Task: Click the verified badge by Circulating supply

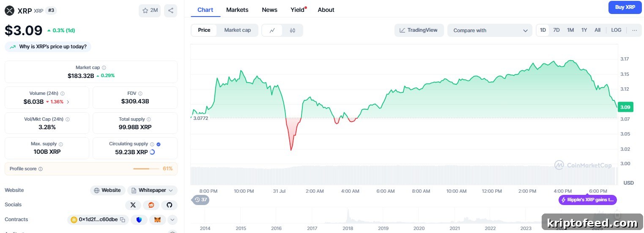Action: pyautogui.click(x=159, y=144)
